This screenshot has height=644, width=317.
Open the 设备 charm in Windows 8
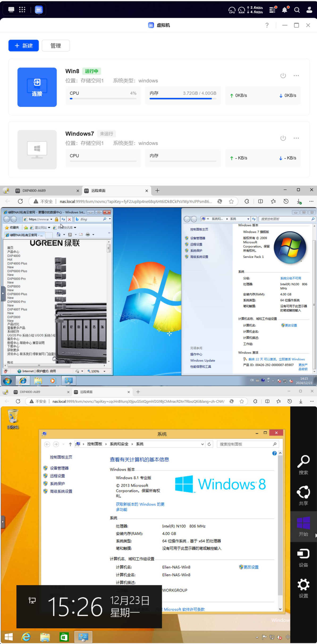(303, 557)
